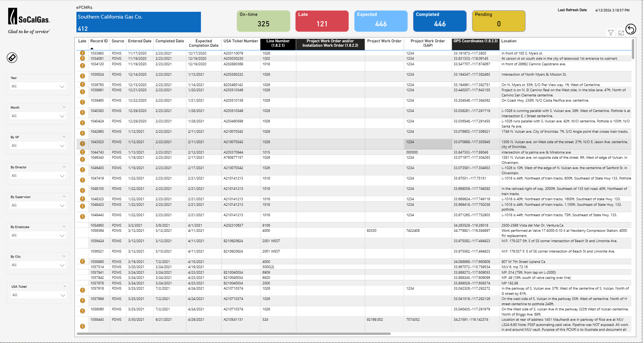The image size is (644, 343).
Task: Open the Month slicer All dropdown
Action: coord(38,116)
